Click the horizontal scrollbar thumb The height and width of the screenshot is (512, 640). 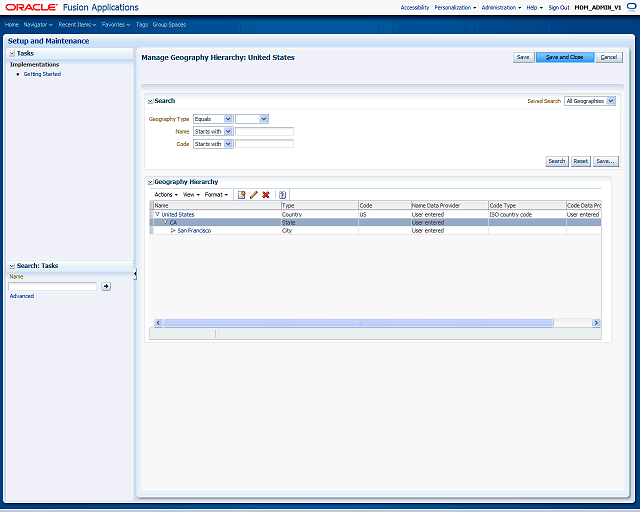coord(358,323)
